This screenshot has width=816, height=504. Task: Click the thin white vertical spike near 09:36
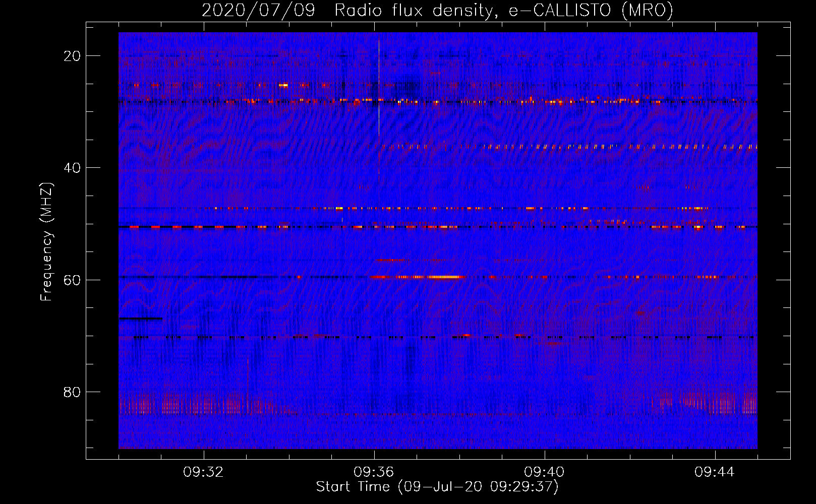tap(379, 88)
